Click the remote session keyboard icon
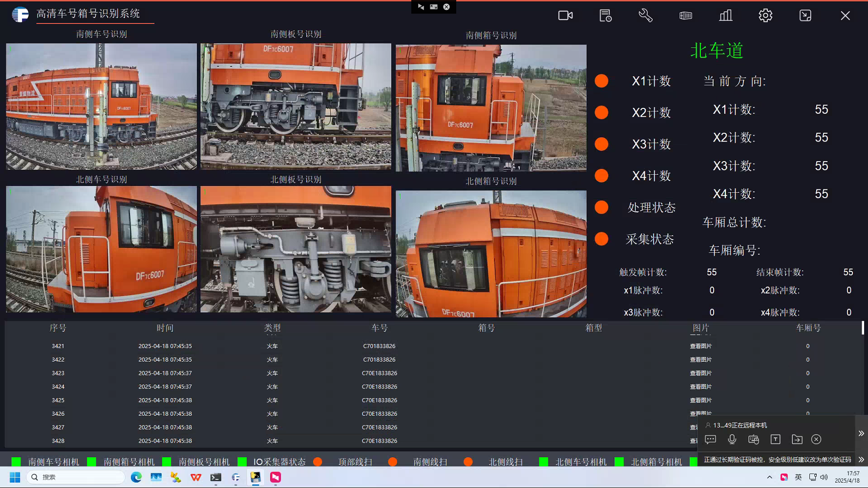 pyautogui.click(x=754, y=440)
